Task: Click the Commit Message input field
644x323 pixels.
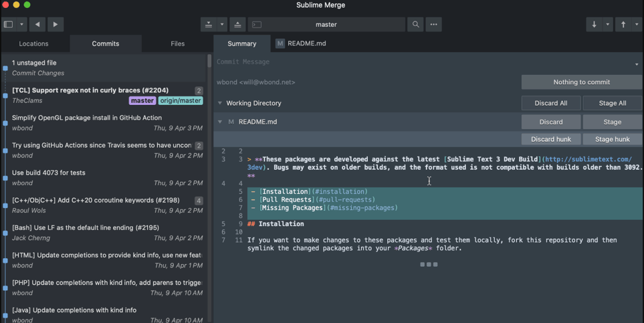Action: [x=423, y=62]
